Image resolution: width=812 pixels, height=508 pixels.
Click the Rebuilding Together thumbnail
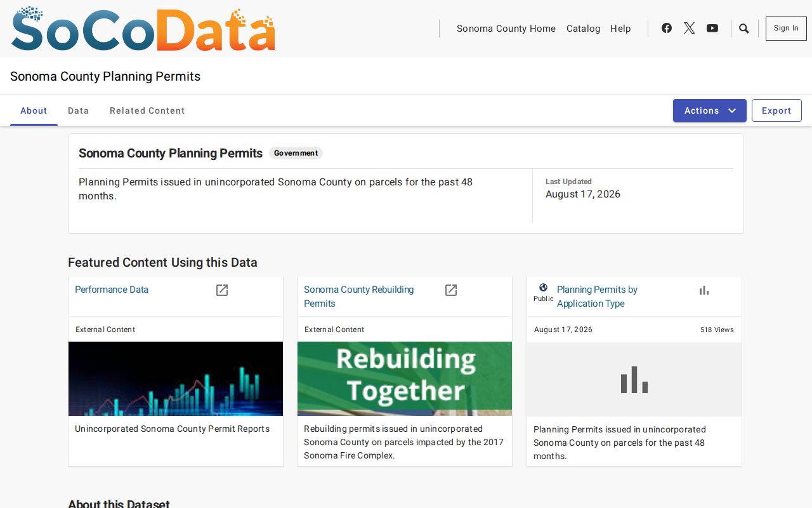(x=405, y=379)
